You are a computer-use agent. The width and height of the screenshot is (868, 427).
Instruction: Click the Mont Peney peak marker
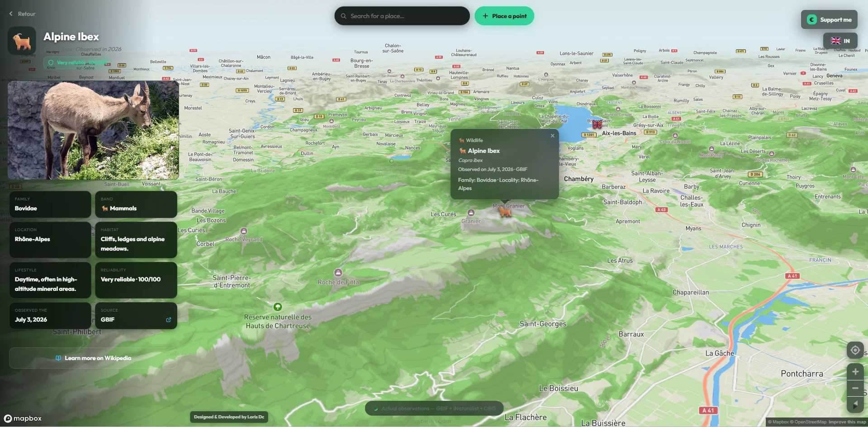point(711,149)
